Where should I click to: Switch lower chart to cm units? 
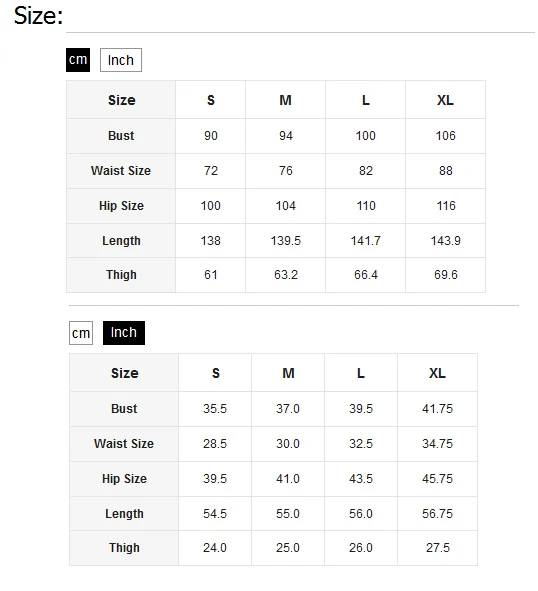[x=81, y=333]
